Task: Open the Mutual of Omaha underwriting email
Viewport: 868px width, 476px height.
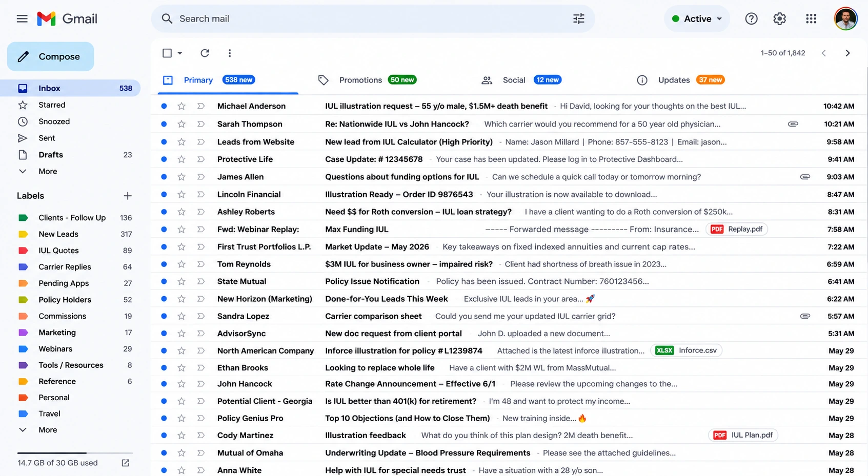Action: (510, 453)
